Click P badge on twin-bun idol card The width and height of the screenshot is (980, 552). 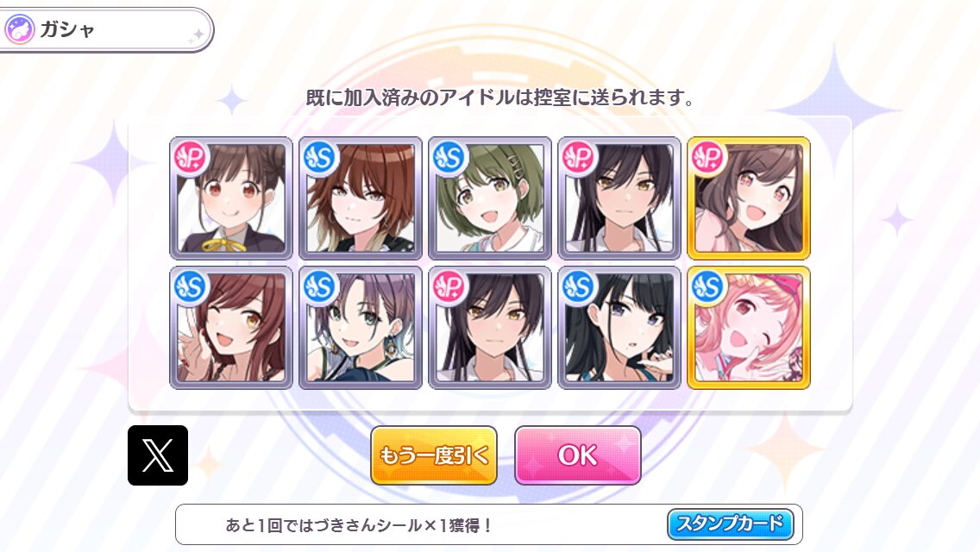pos(191,158)
